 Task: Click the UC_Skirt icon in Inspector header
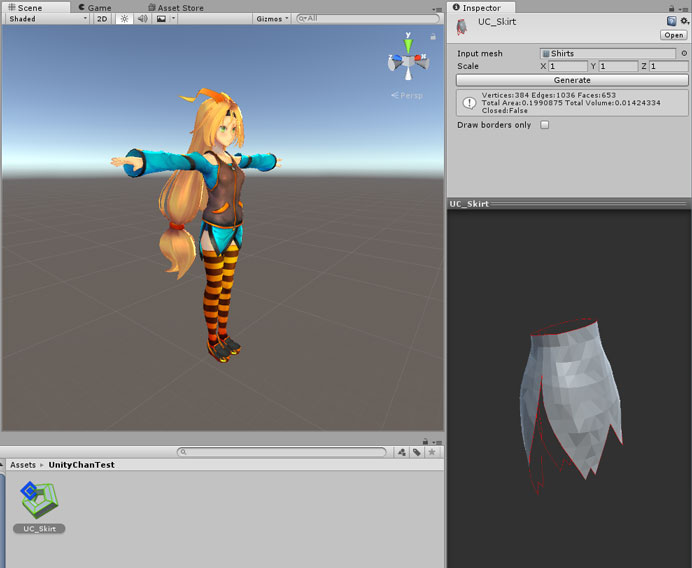coord(462,26)
